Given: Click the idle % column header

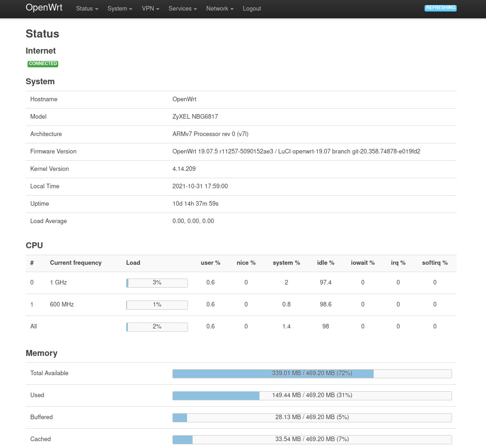Looking at the screenshot, I should pos(326,263).
